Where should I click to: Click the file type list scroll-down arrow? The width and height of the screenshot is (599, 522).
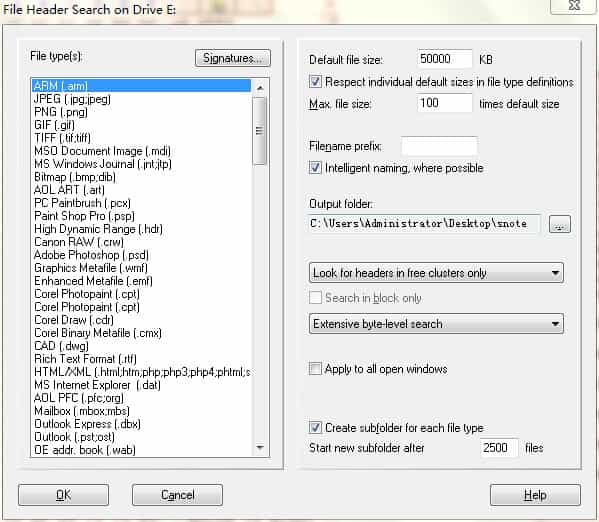pos(260,447)
